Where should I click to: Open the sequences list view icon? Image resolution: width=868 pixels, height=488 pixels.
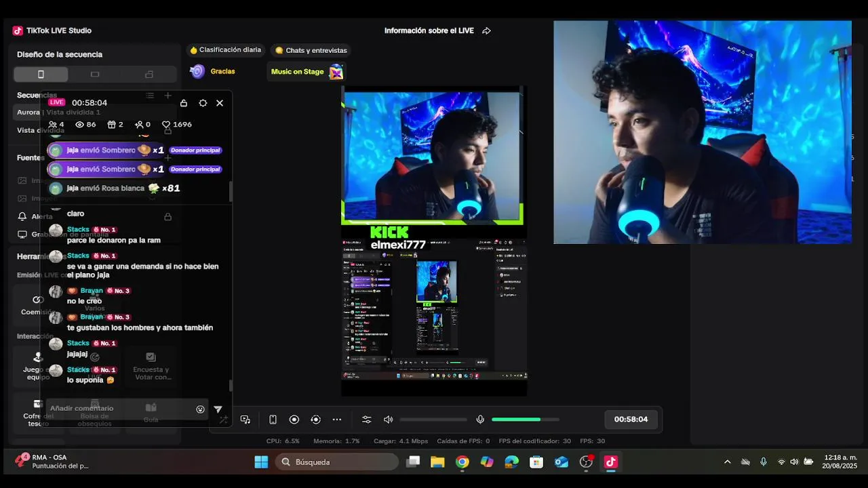tap(150, 96)
